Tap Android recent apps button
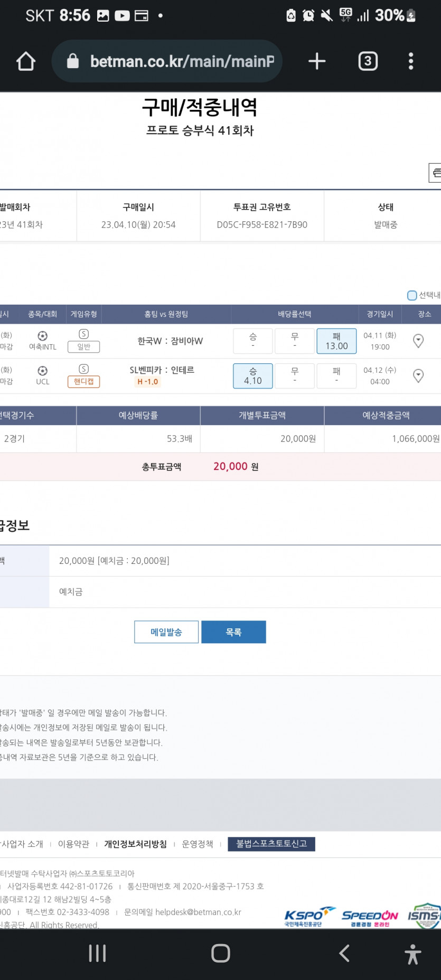 [97, 953]
